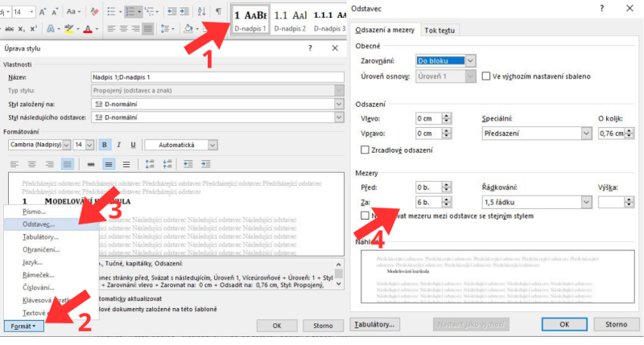Toggle Bold in Úprava stylu dialog
The image size is (644, 345).
point(105,145)
